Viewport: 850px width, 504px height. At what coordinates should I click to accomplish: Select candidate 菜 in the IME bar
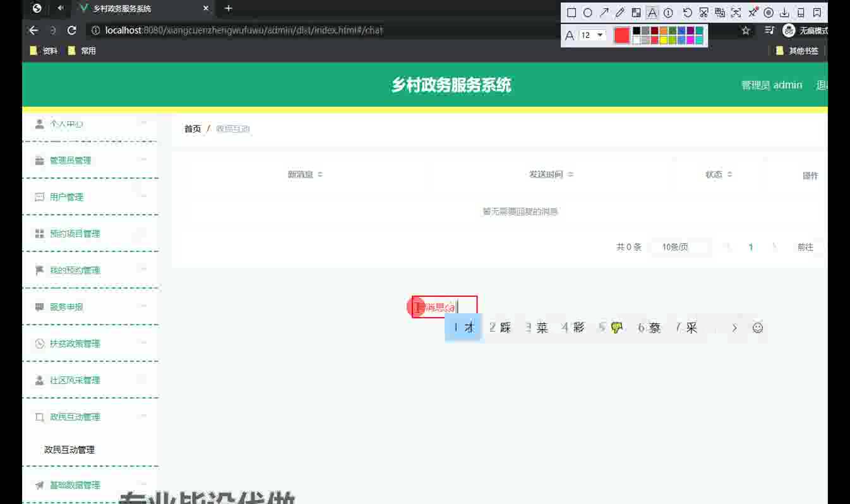tap(537, 328)
